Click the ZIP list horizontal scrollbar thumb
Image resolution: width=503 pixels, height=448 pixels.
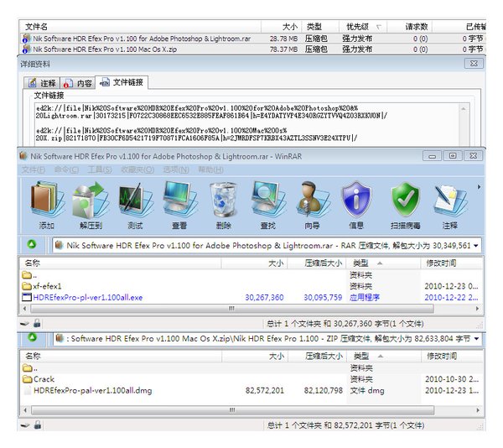click(x=232, y=410)
